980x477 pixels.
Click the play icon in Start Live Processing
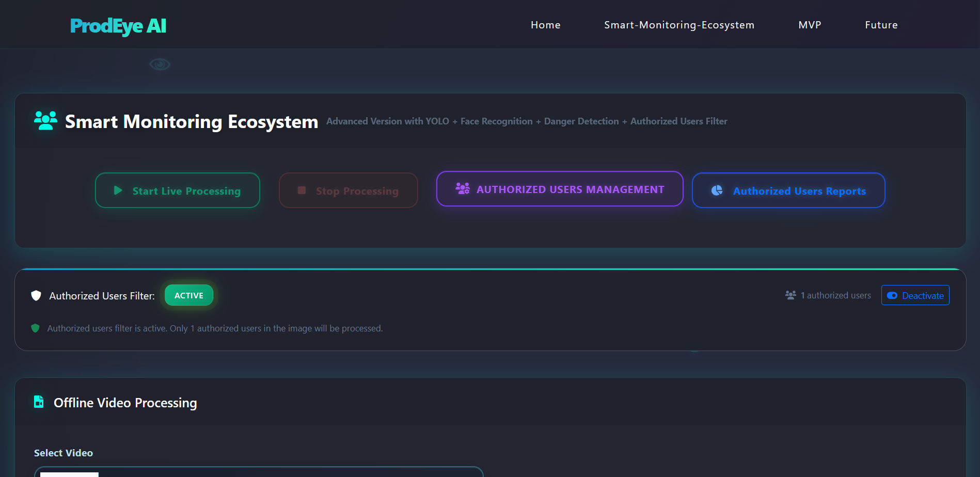(x=118, y=190)
